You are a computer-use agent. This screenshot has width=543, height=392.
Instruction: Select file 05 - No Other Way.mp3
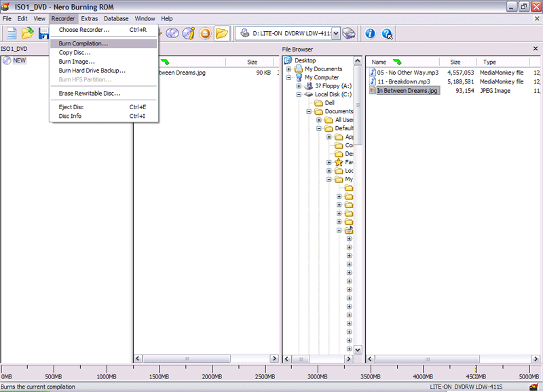point(408,73)
